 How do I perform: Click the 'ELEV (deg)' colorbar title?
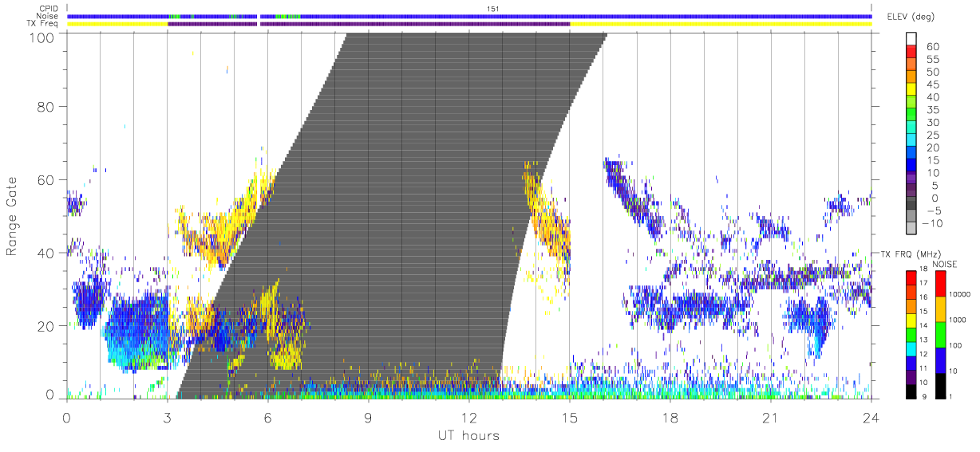(910, 17)
